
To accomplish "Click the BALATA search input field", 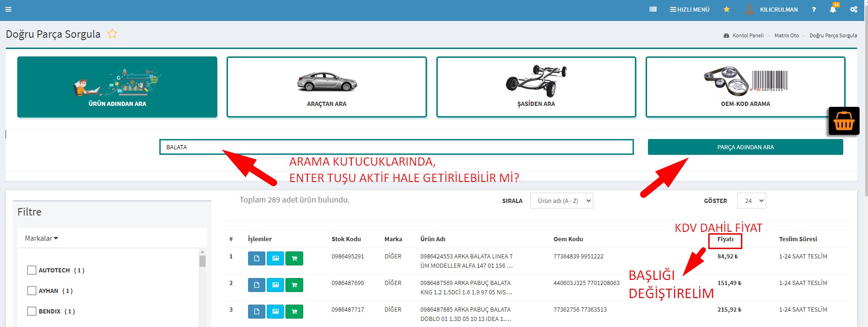I will tap(396, 147).
